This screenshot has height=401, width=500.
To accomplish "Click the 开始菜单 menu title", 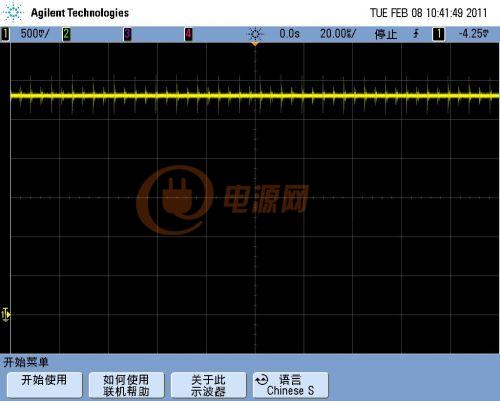I will click(x=26, y=362).
